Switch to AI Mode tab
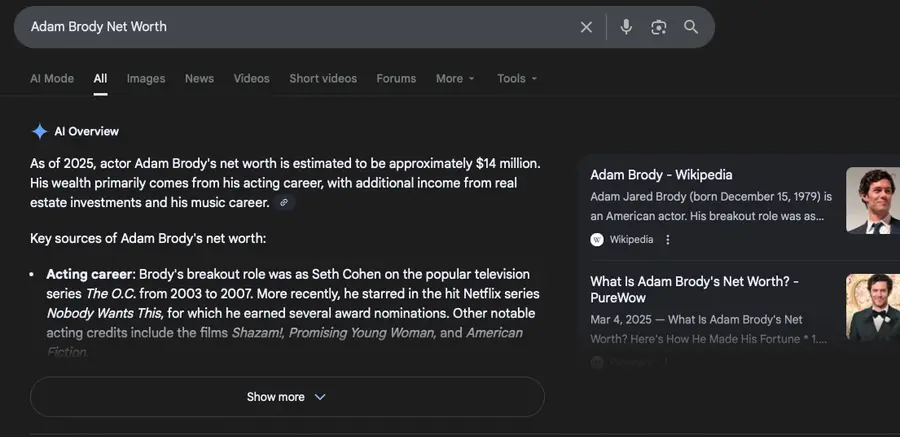 click(52, 78)
